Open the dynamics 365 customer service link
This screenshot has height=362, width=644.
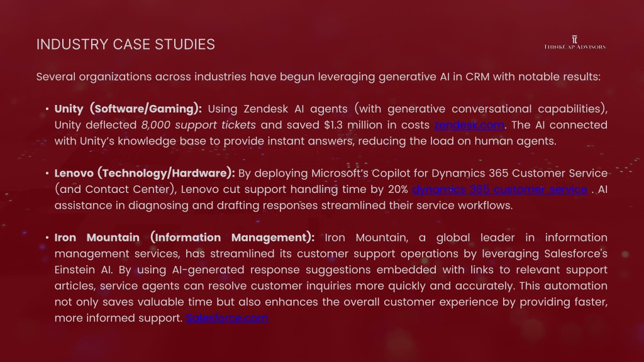click(x=500, y=189)
